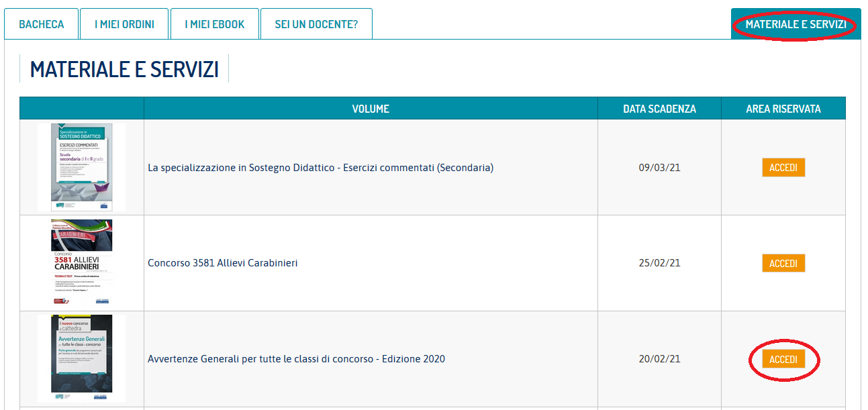Image resolution: width=868 pixels, height=410 pixels.
Task: Click ACCEDI for Avvertenze Generali Edizione 2020
Action: click(x=783, y=360)
